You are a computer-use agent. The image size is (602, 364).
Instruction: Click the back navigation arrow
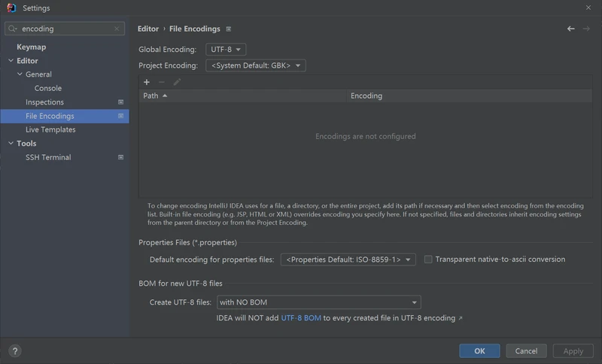coord(570,29)
